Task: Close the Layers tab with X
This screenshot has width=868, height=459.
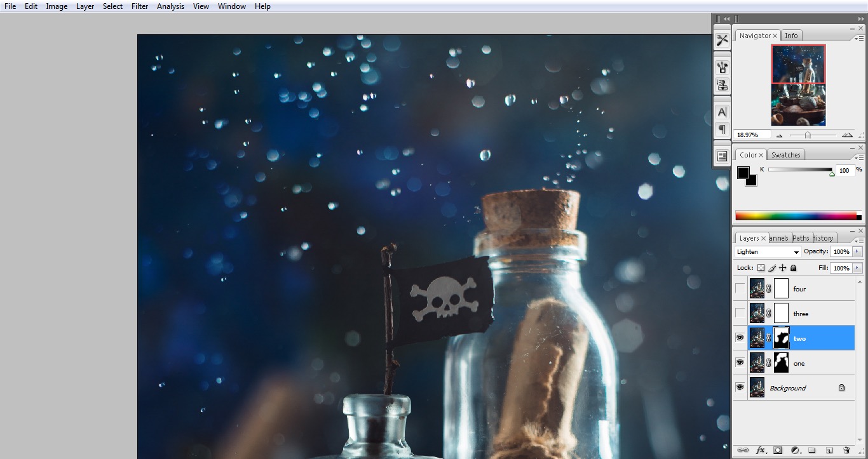Action: coord(764,239)
